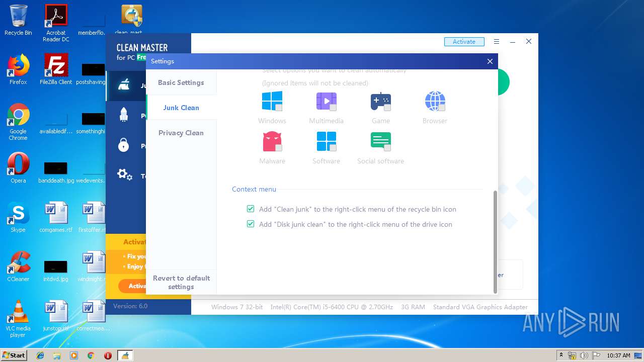The height and width of the screenshot is (362, 644).
Task: Toggle Multimedia auto-clean checkbox
Action: click(x=333, y=108)
